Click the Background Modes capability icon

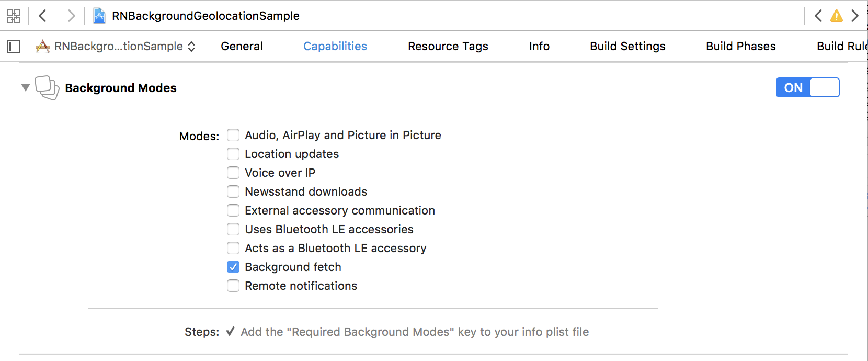coord(47,87)
